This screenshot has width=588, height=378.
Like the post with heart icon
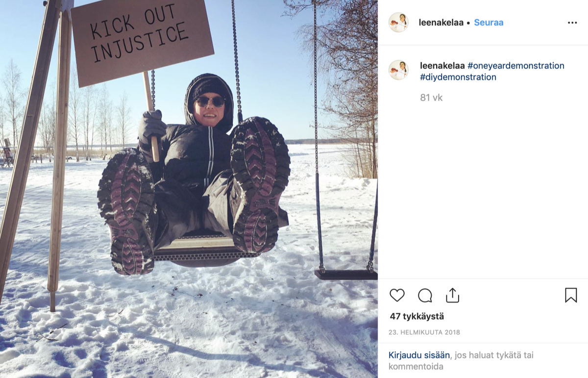point(397,295)
